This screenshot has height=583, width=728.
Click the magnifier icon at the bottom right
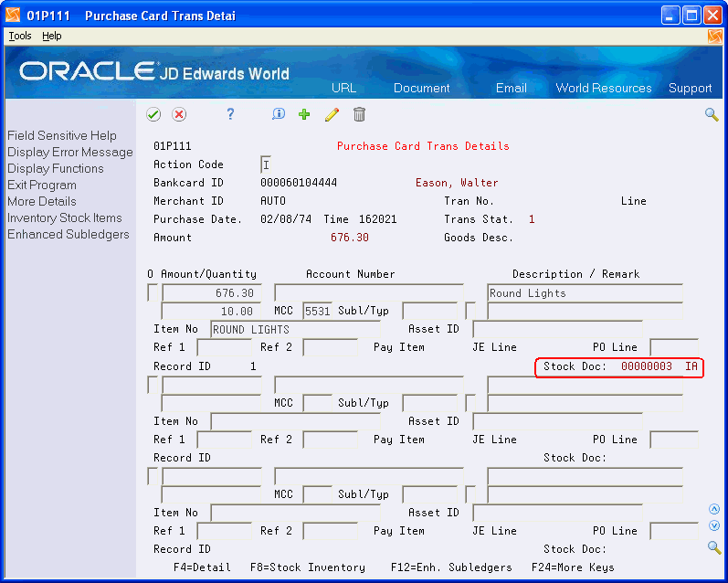[x=714, y=547]
